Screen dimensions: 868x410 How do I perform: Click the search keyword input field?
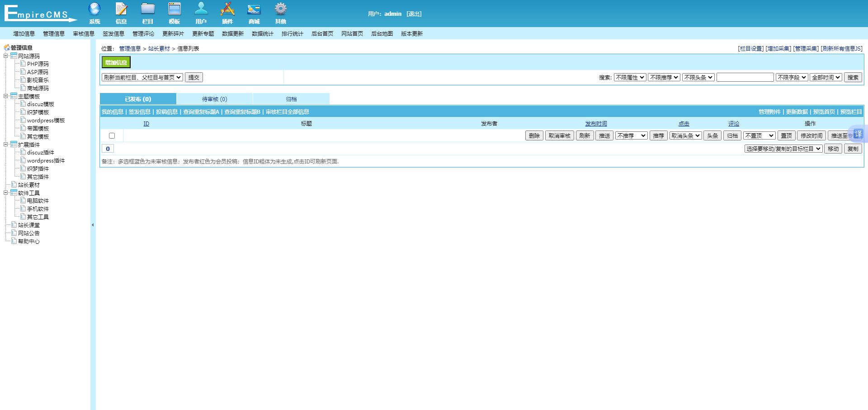[745, 78]
